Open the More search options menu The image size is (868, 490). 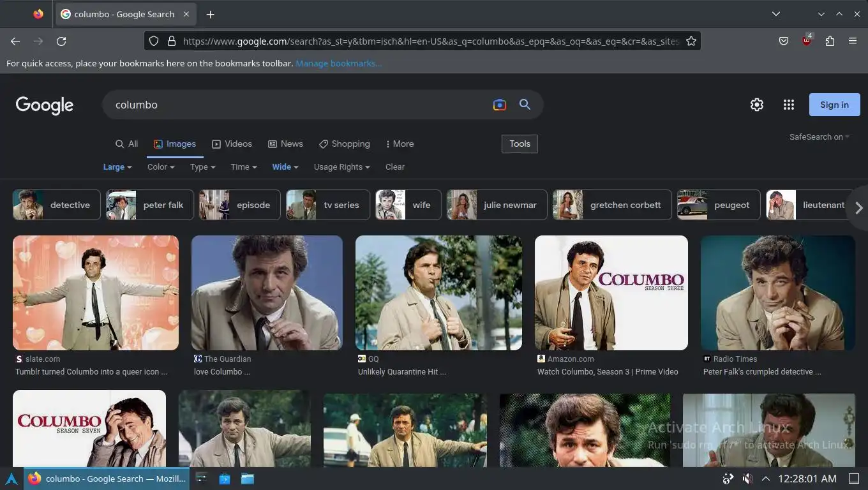coord(400,144)
